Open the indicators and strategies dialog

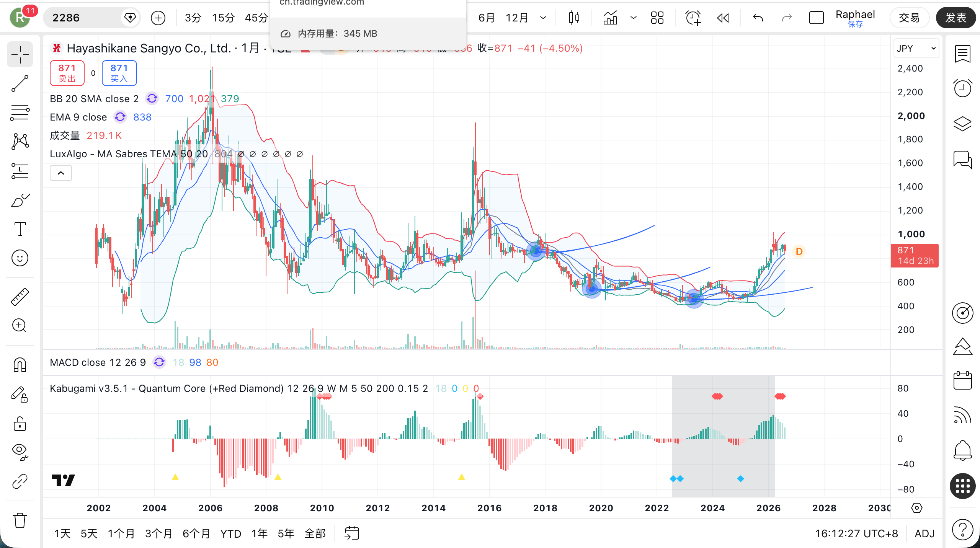click(610, 18)
